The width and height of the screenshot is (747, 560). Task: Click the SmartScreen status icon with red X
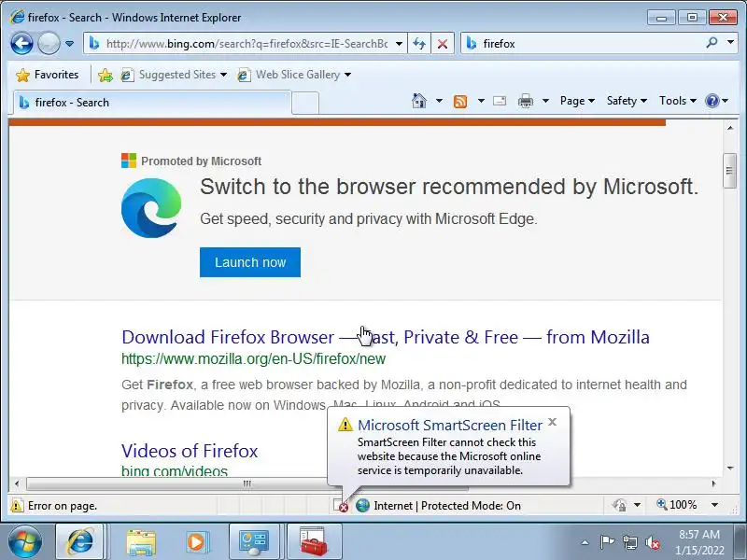tap(341, 506)
